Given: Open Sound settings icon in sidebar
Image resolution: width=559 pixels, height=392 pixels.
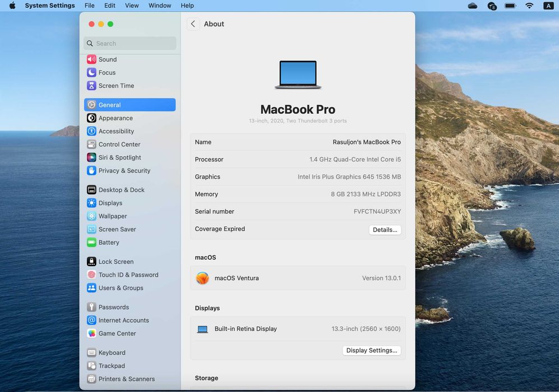Looking at the screenshot, I should pos(91,59).
